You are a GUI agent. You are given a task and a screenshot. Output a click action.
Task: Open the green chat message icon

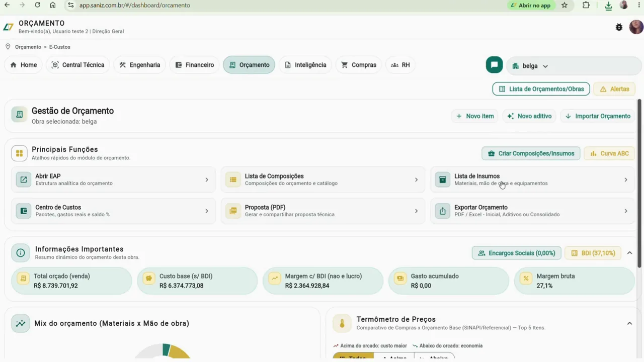[x=494, y=65]
